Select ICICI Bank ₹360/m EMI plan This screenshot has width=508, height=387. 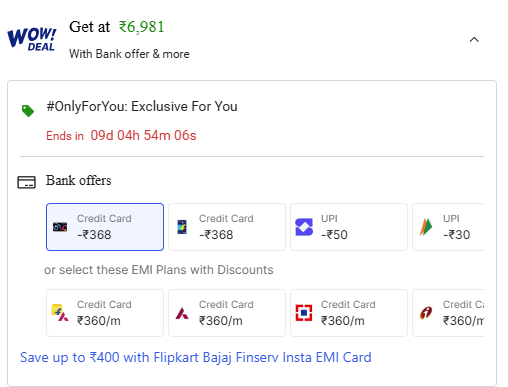point(448,313)
